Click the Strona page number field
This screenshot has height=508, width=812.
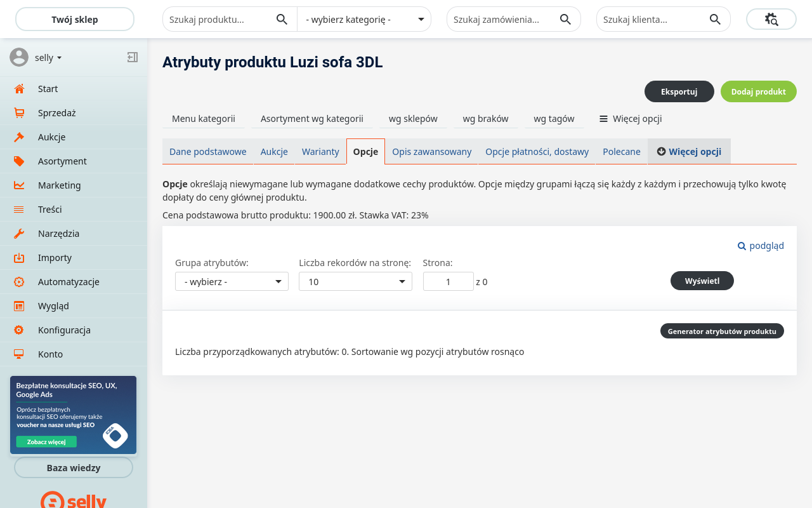448,281
